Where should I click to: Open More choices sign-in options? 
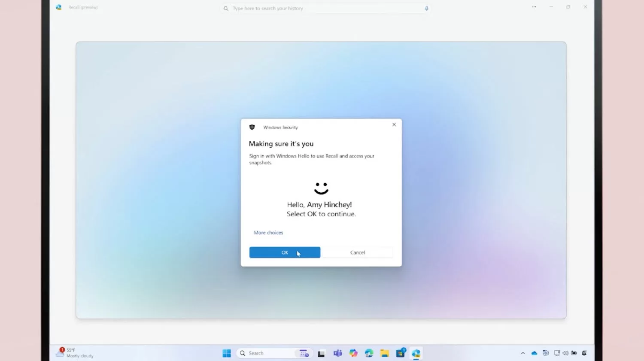coord(268,232)
